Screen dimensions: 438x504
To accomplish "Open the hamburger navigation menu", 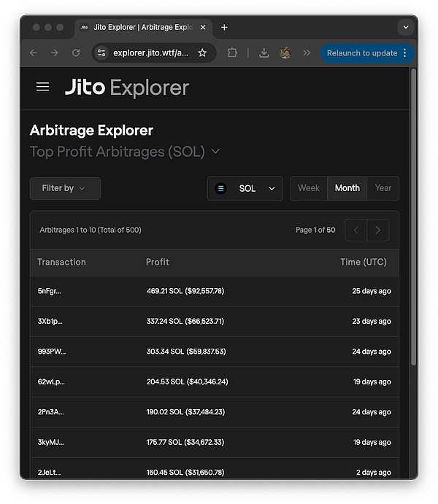I will point(42,87).
